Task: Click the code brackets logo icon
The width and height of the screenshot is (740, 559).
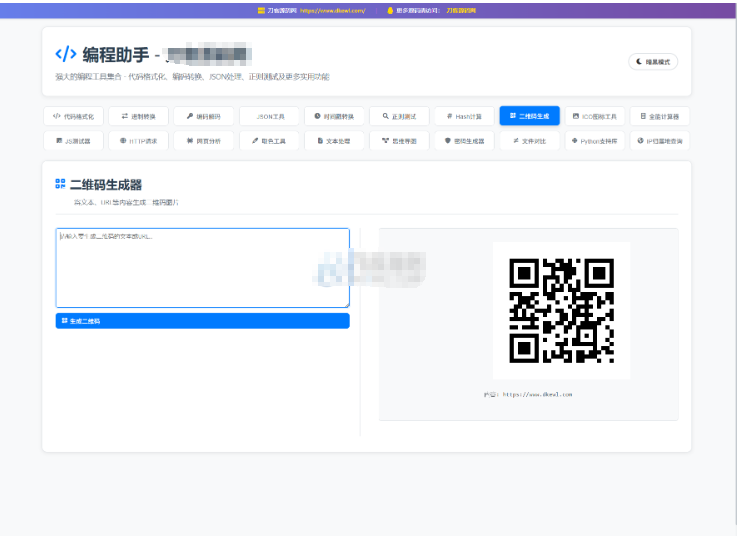Action: [66, 54]
